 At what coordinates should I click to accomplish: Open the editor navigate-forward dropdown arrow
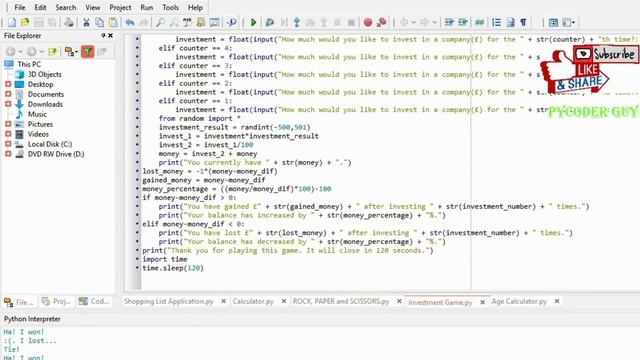(x=435, y=22)
